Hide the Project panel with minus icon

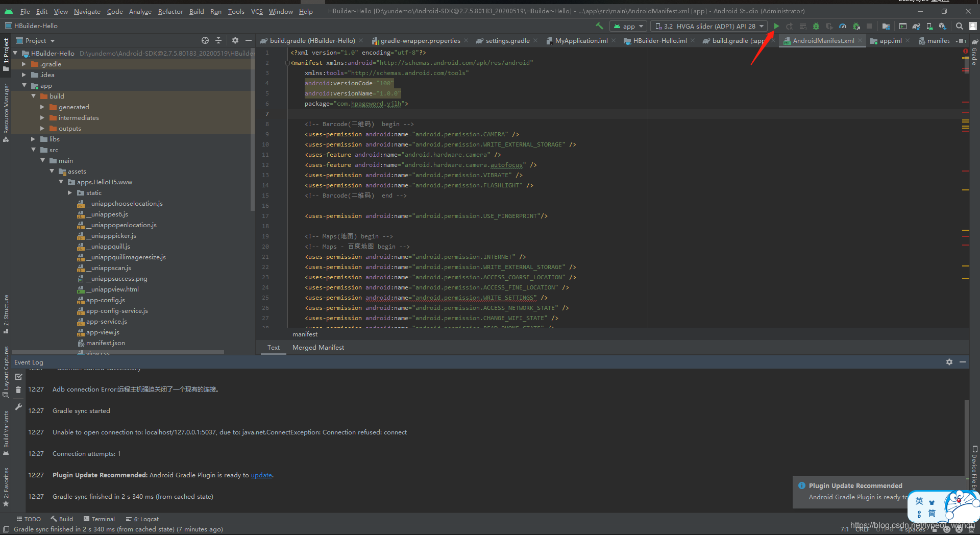pyautogui.click(x=249, y=40)
